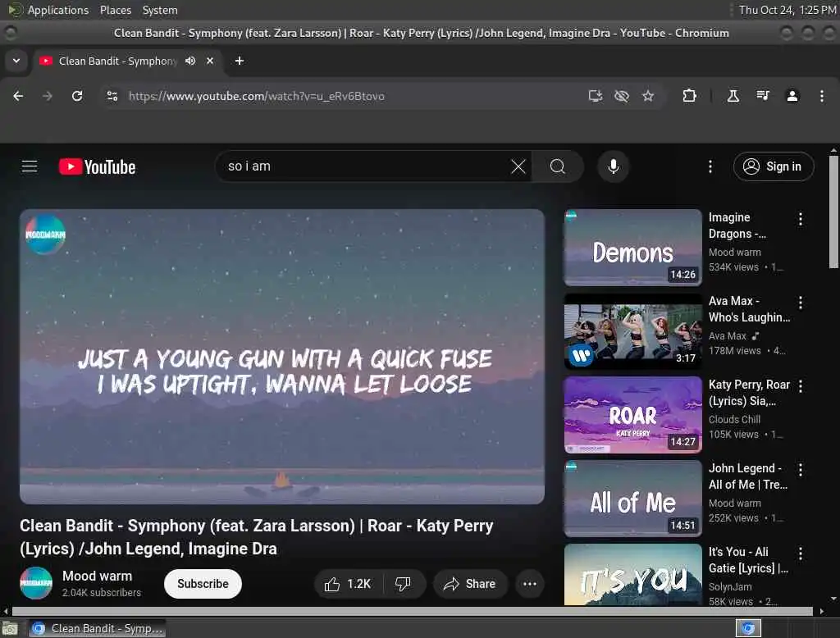Click the install app icon in address bar
The height and width of the screenshot is (638, 840).
596,96
